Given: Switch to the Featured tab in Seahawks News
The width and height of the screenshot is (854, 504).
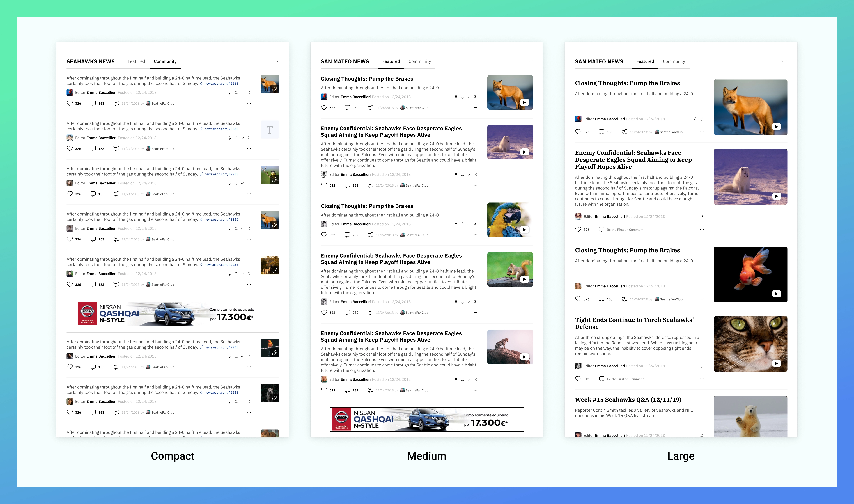Looking at the screenshot, I should coord(136,61).
